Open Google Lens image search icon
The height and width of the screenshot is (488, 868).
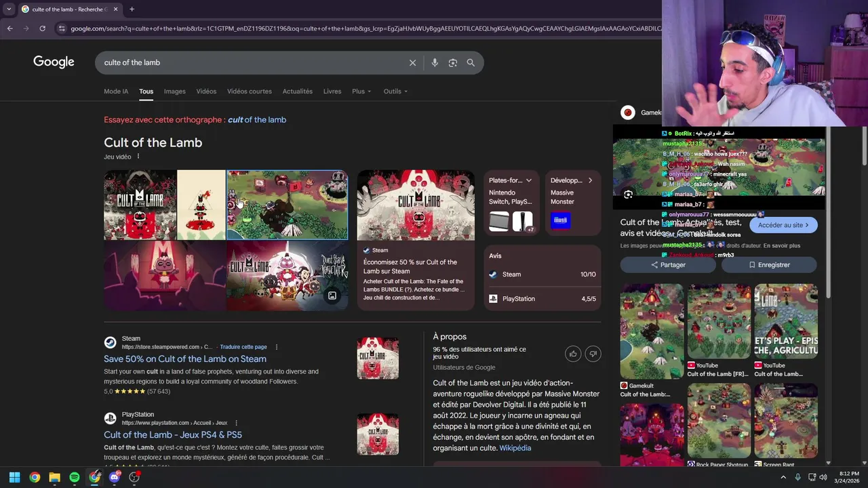coord(453,62)
